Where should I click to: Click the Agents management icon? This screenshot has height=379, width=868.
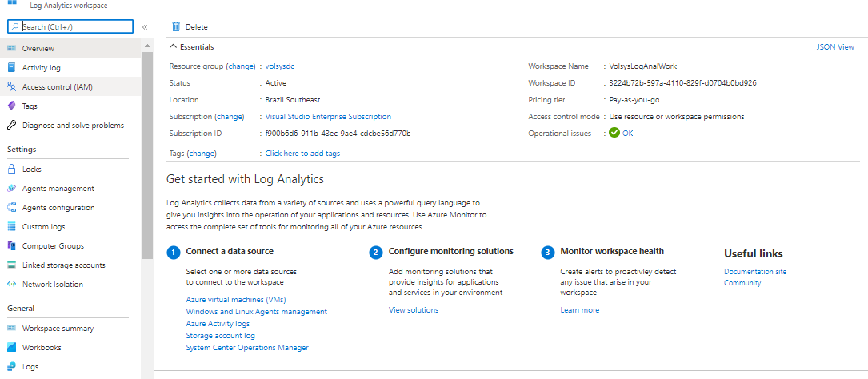11,188
